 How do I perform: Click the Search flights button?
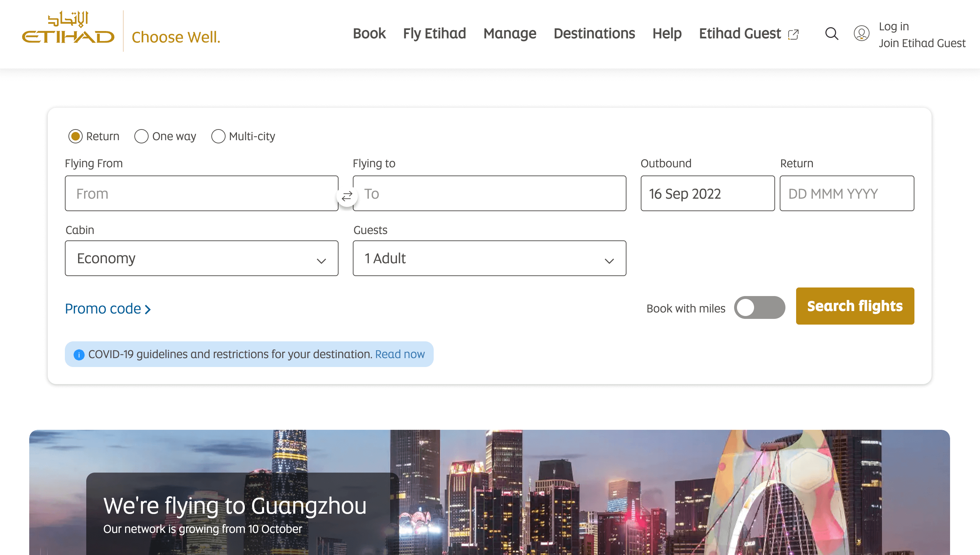[x=855, y=306]
